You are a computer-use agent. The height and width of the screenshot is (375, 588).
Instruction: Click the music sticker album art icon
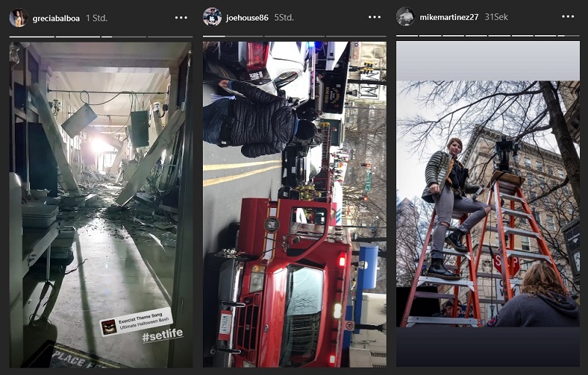pyautogui.click(x=109, y=327)
